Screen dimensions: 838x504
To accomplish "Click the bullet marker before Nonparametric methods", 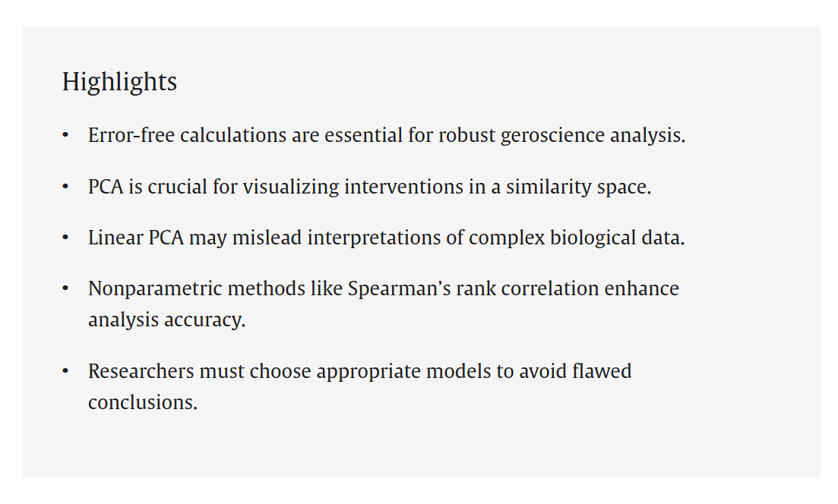I will pos(65,289).
